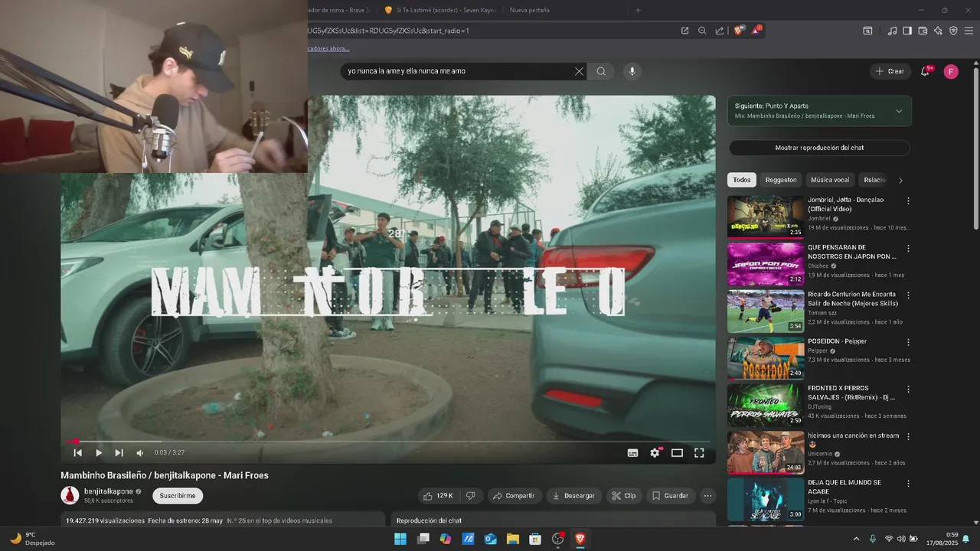980x551 pixels.
Task: Click Brave Shields lion icon in address bar
Action: click(738, 31)
